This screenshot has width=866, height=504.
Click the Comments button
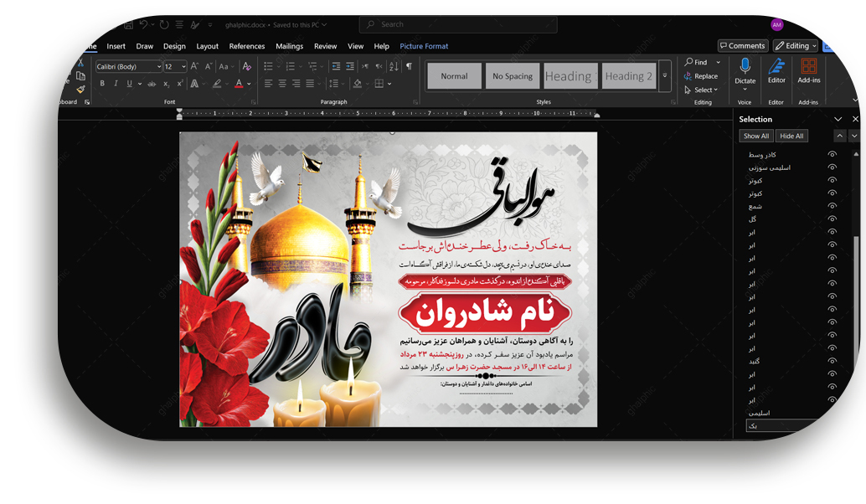[742, 46]
